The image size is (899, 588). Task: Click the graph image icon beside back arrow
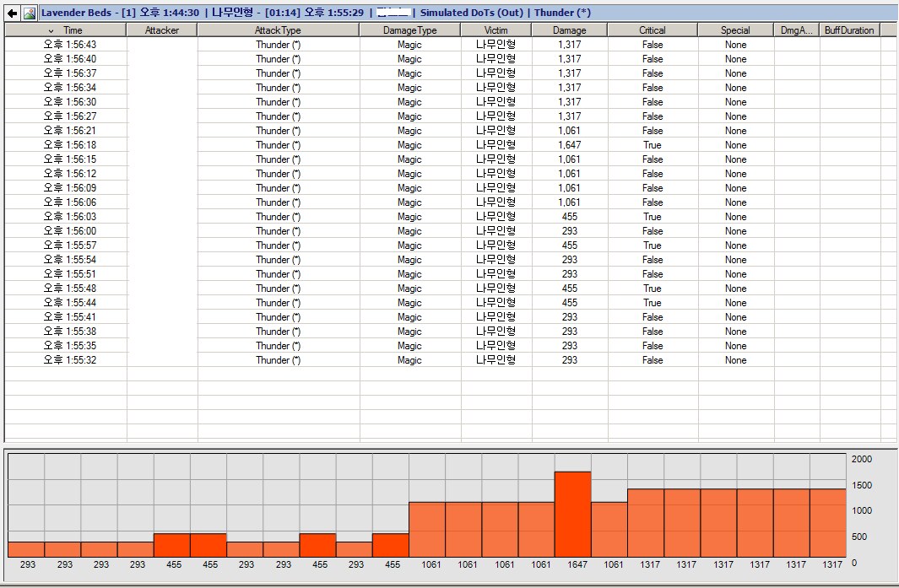pyautogui.click(x=30, y=13)
